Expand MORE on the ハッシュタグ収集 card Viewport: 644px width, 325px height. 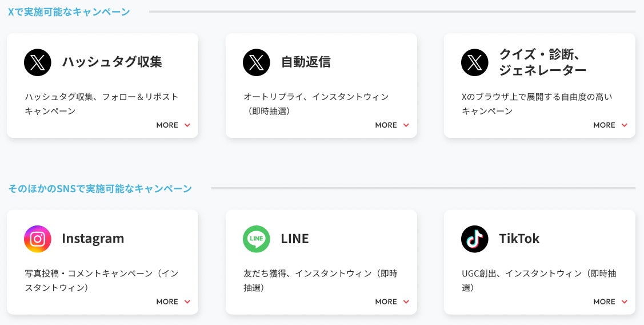click(173, 125)
